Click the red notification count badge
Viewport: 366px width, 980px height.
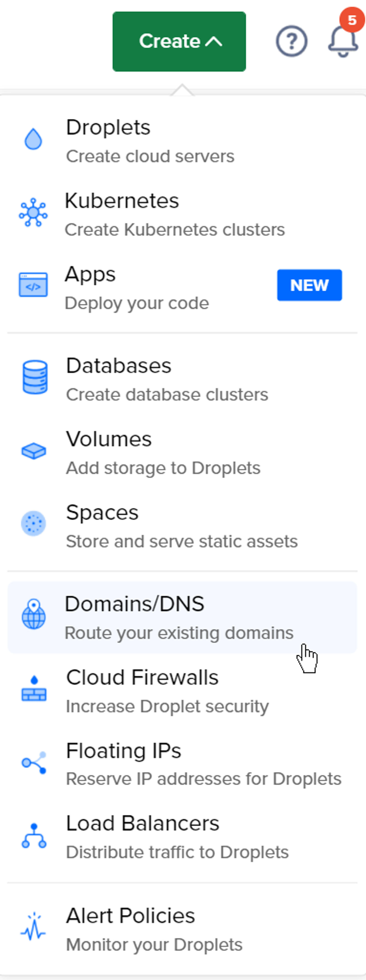(352, 20)
